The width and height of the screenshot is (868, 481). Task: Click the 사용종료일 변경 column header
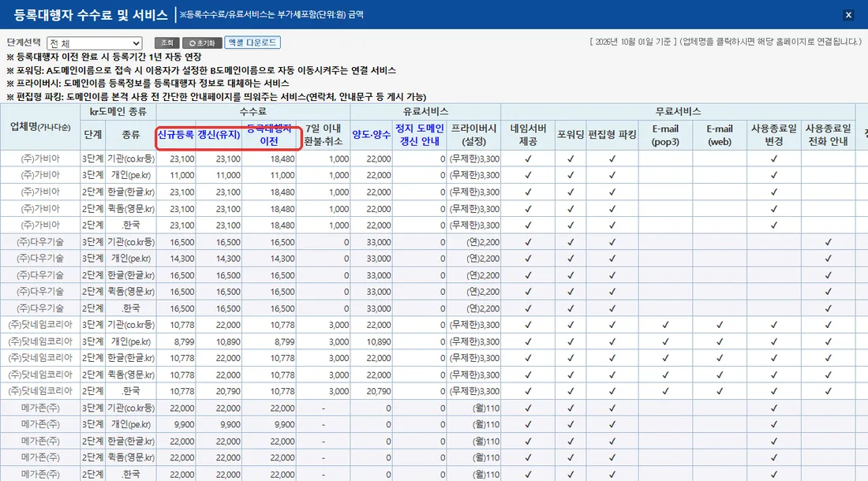click(x=774, y=135)
